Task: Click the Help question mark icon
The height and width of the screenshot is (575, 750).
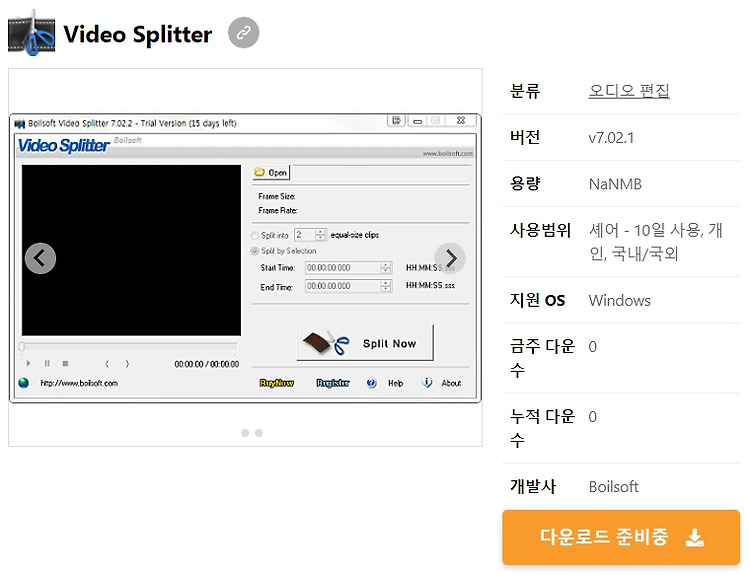Action: (x=371, y=383)
